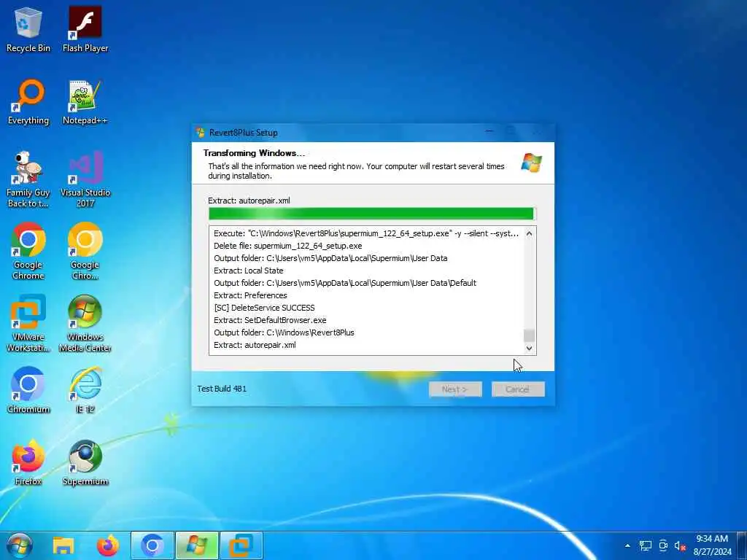Open the Recycle Bin desktop icon
The width and height of the screenshot is (747, 560).
pos(28,29)
